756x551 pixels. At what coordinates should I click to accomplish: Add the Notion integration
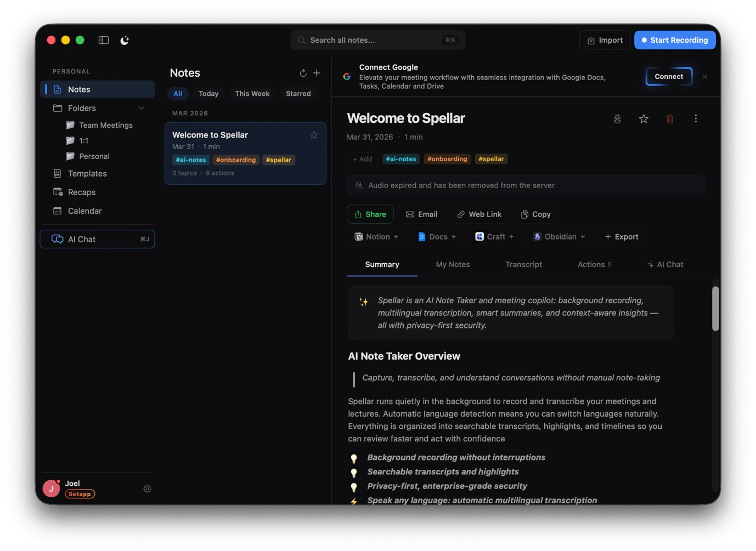click(x=377, y=237)
